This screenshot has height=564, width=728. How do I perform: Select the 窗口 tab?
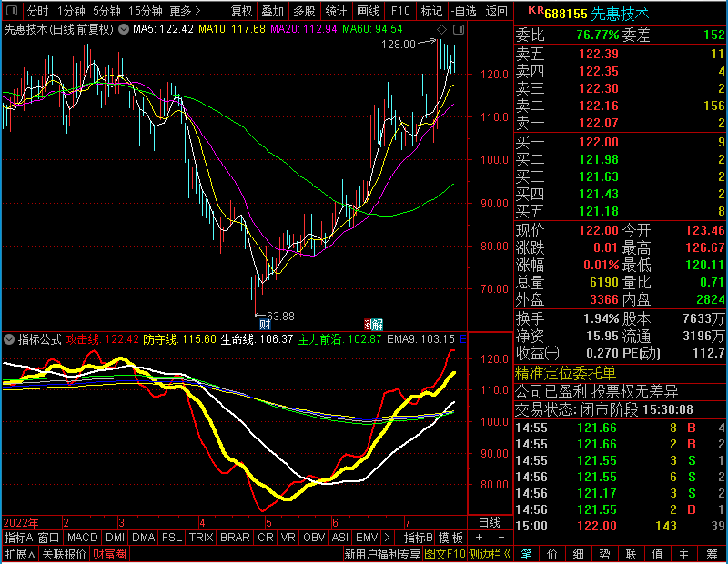49,538
